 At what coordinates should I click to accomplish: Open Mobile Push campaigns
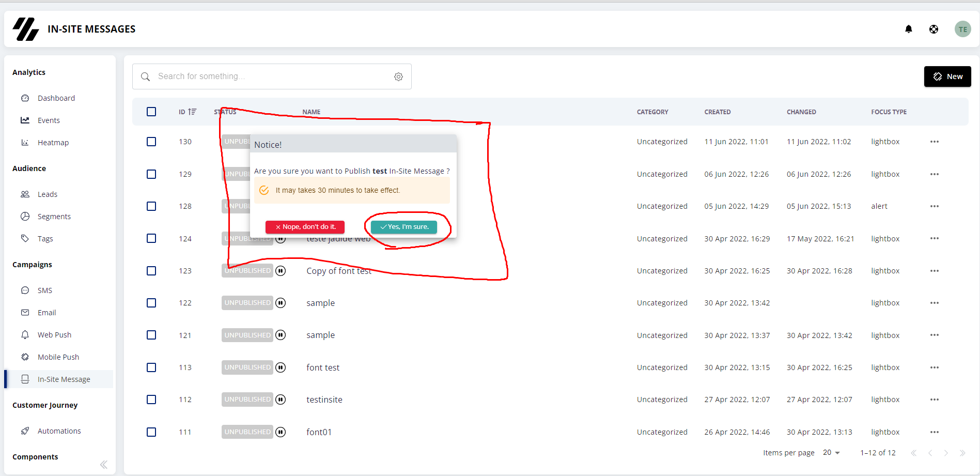coord(58,357)
